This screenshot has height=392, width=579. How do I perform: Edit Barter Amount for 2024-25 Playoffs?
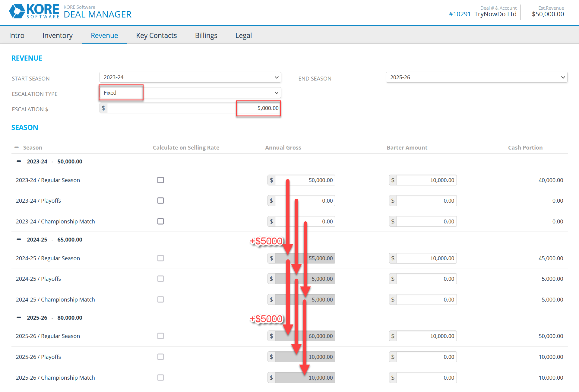[427, 279]
